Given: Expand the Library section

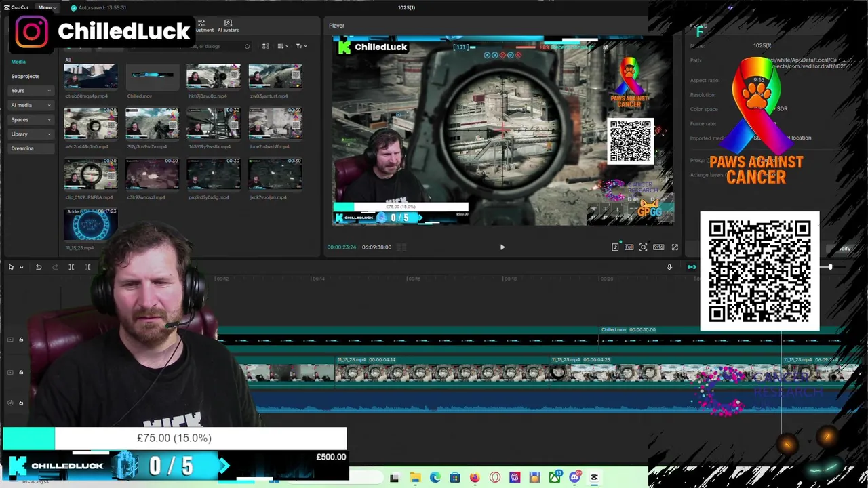Looking at the screenshot, I should point(31,134).
